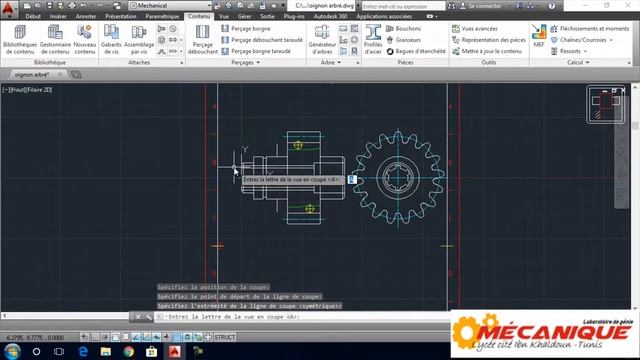Insert Bagues d'étanchéité
The width and height of the screenshot is (640, 360).
416,51
